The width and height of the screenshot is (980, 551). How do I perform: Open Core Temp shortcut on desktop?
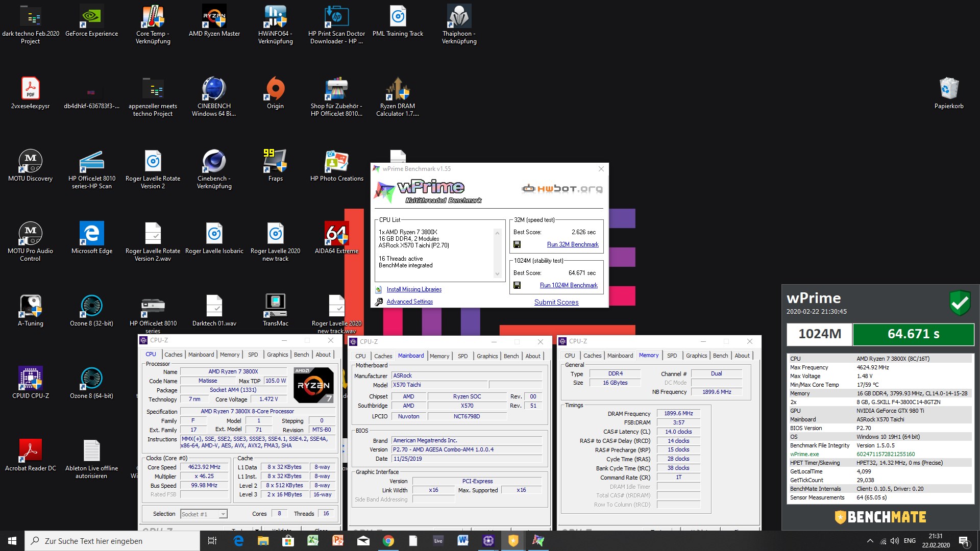click(x=153, y=24)
